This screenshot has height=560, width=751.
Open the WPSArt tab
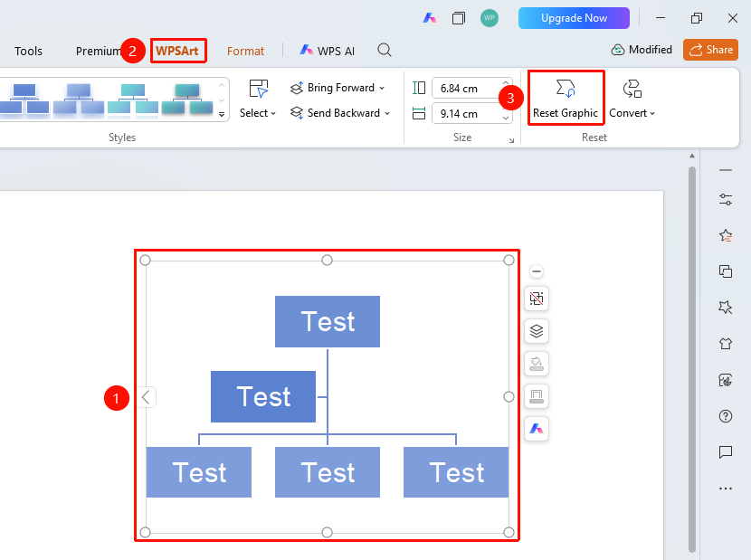point(177,51)
